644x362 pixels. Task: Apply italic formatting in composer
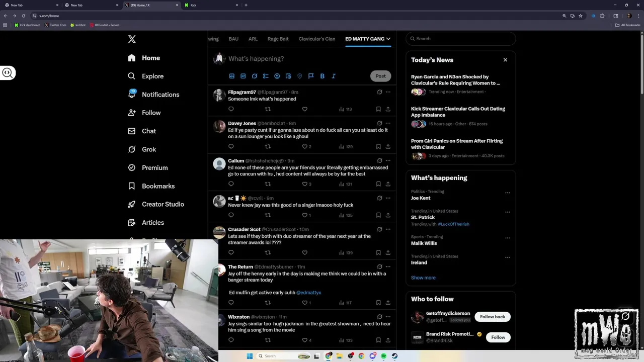click(x=334, y=76)
